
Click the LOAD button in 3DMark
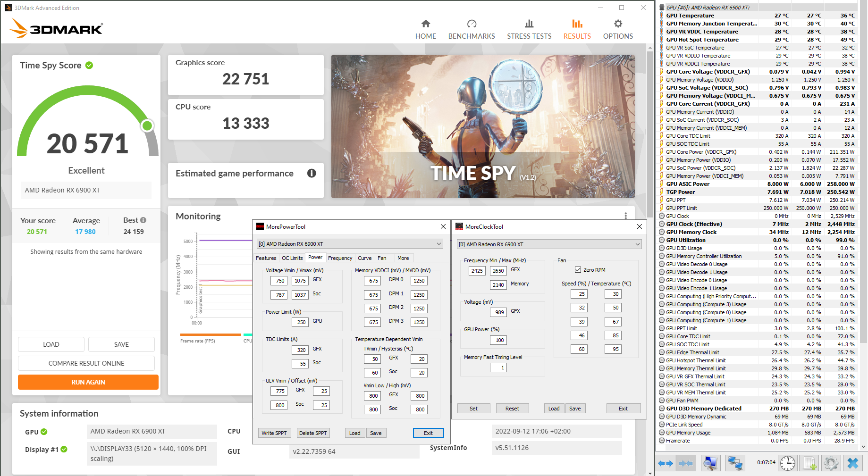tap(51, 344)
